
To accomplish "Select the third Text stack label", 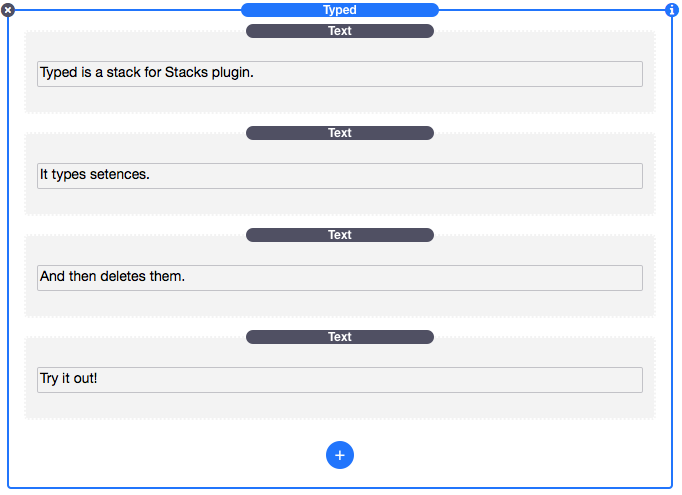I will [x=340, y=235].
